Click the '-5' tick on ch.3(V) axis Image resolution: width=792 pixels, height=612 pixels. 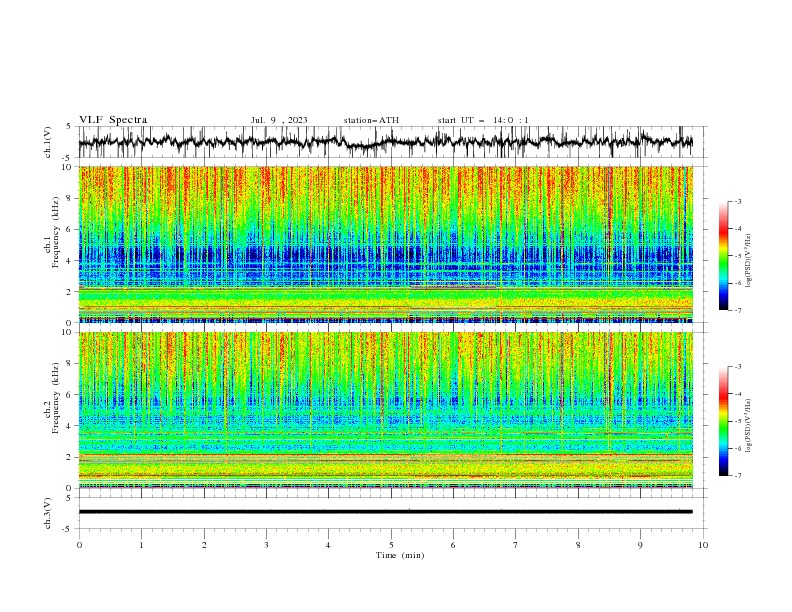(68, 529)
